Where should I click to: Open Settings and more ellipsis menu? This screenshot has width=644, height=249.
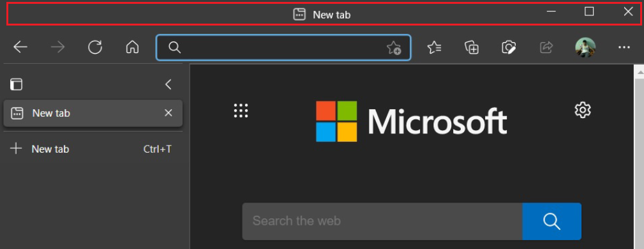tap(624, 48)
